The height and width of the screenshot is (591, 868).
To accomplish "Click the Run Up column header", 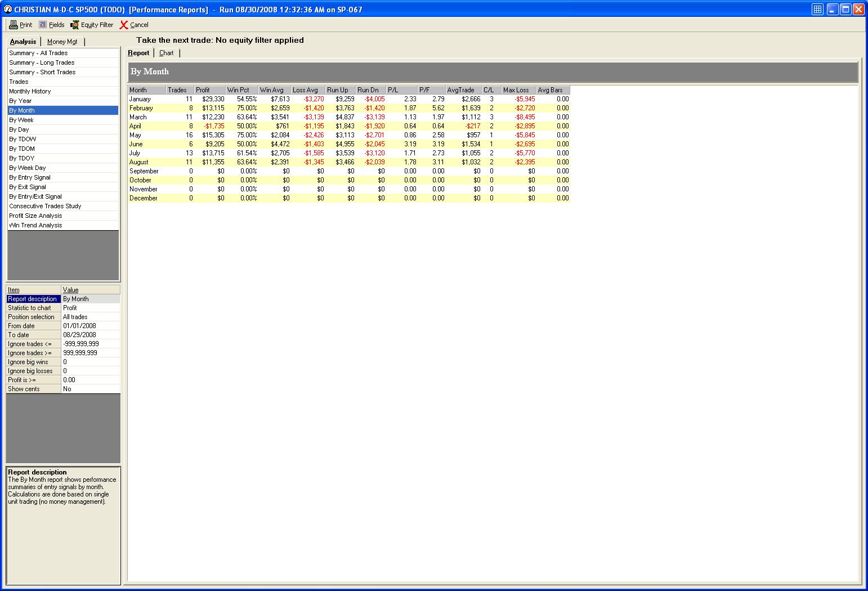I will tap(341, 90).
